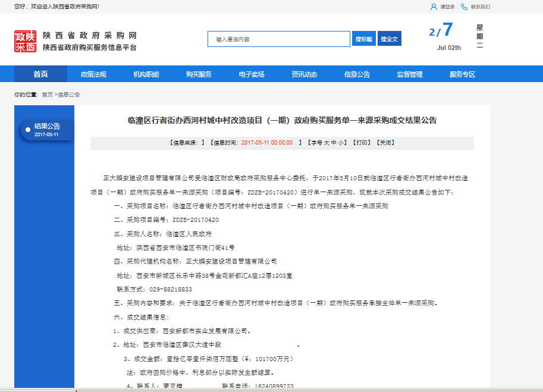Click the search input field
Viewport: 543px width, 392px height.
click(x=278, y=39)
